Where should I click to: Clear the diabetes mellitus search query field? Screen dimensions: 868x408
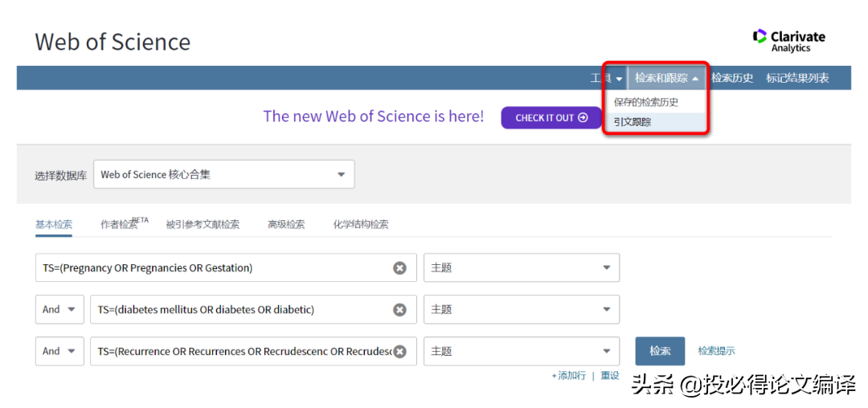(399, 309)
